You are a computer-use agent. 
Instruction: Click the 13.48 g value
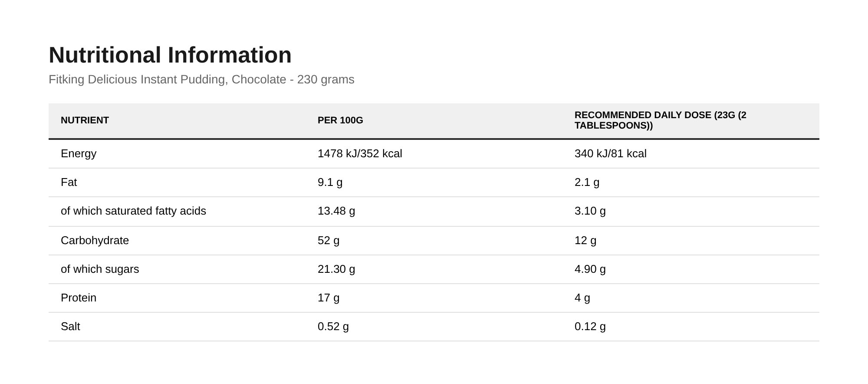click(336, 211)
